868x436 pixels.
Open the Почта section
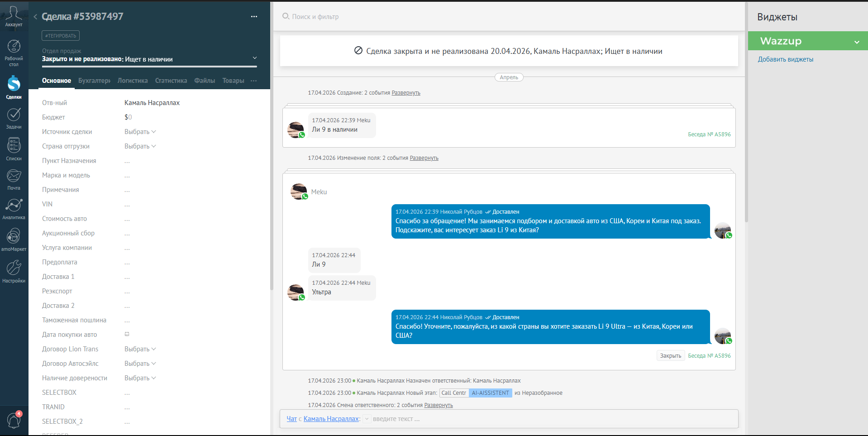click(14, 180)
